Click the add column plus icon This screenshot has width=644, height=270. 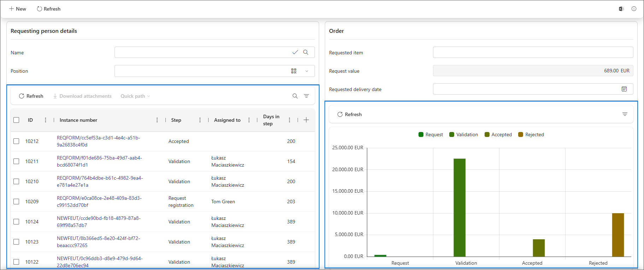coord(306,120)
